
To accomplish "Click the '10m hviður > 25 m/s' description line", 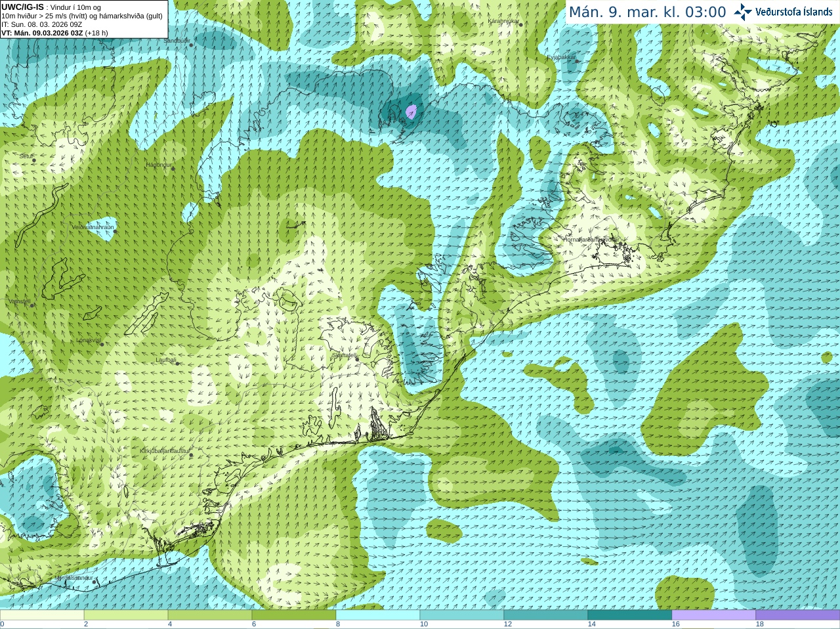I will click(82, 16).
